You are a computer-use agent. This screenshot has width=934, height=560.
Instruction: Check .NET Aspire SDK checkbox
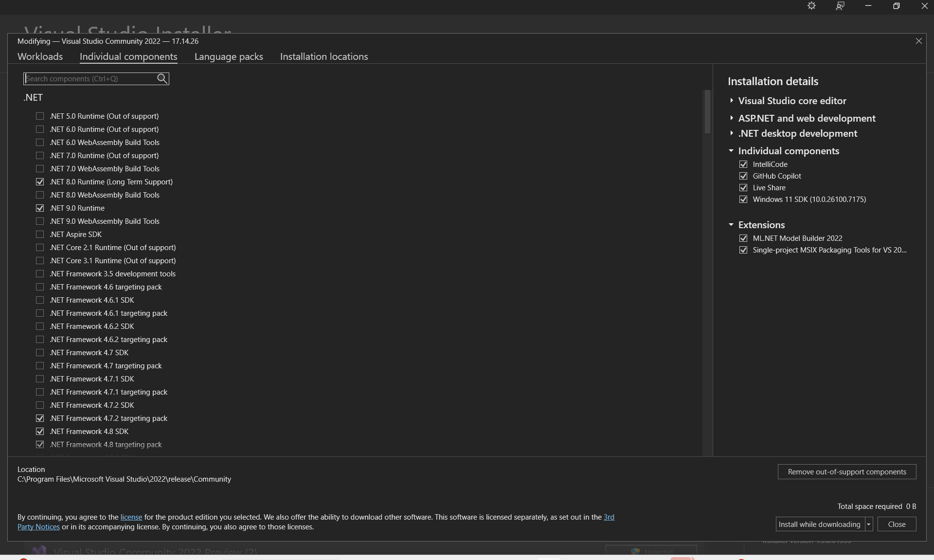40,235
